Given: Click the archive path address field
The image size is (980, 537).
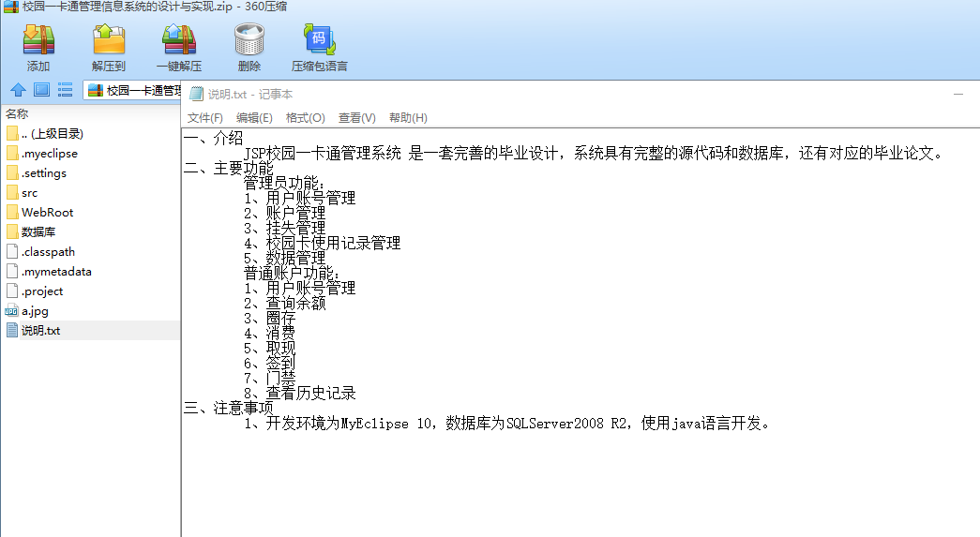Looking at the screenshot, I should 132,91.
